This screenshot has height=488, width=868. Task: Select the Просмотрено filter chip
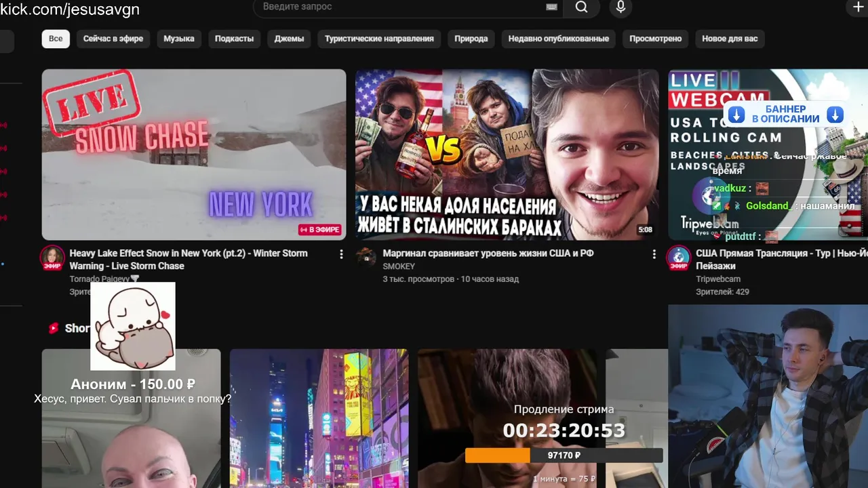[655, 39]
